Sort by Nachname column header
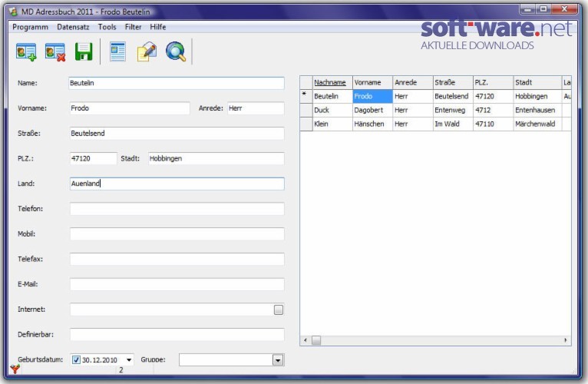This screenshot has width=588, height=384. (x=332, y=82)
